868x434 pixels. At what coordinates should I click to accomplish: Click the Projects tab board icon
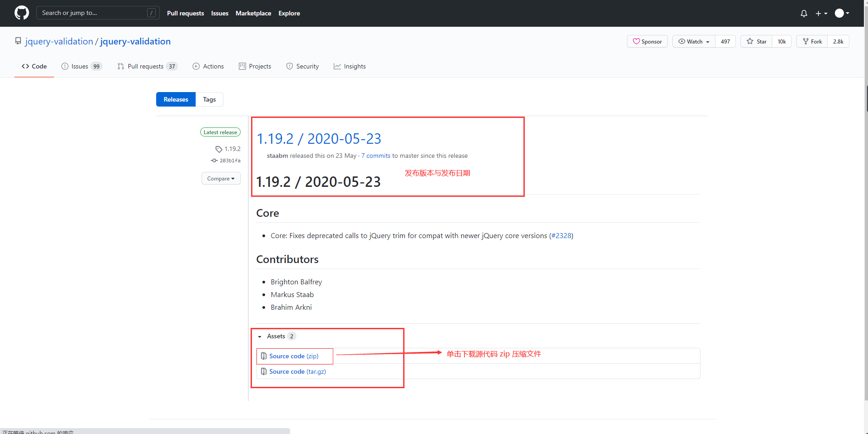[242, 66]
